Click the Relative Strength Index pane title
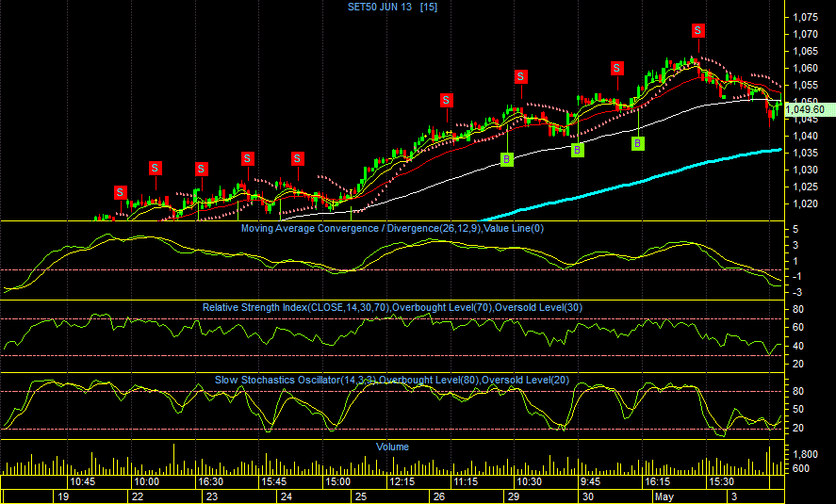Screen dimensions: 836x504 [x=392, y=307]
